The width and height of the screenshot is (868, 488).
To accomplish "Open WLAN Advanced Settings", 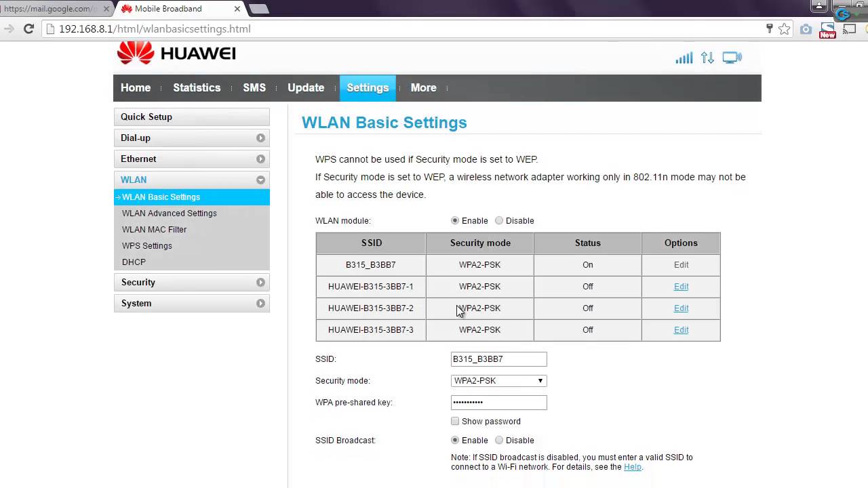I will [x=170, y=213].
